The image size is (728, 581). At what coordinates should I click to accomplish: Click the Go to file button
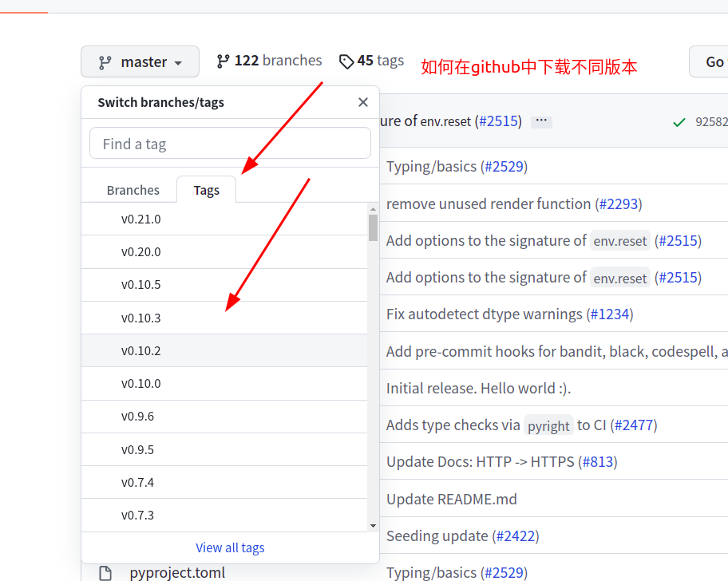pyautogui.click(x=709, y=61)
